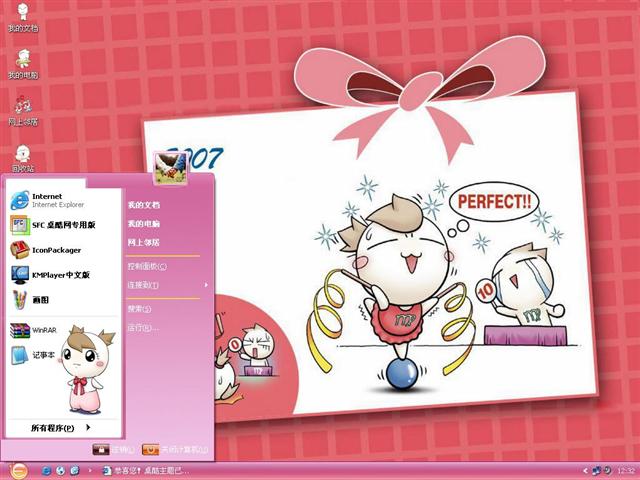This screenshot has width=640, height=480.
Task: Click the Start orb button
Action: (18, 471)
